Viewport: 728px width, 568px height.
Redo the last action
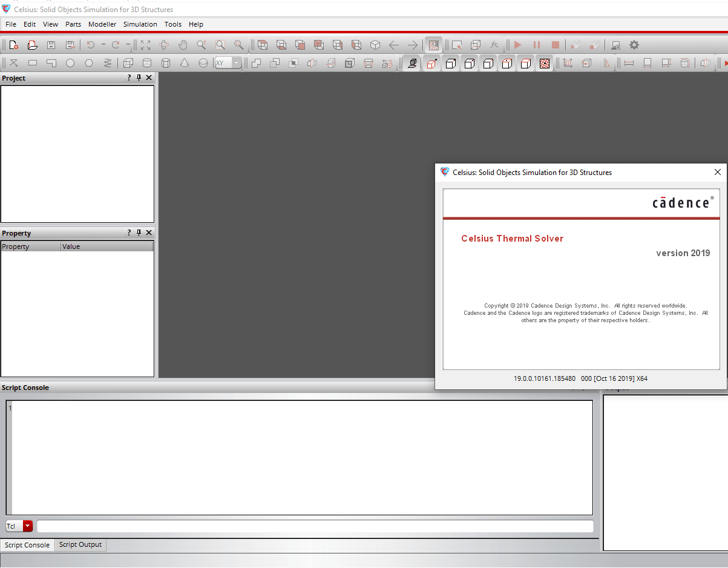pyautogui.click(x=116, y=45)
